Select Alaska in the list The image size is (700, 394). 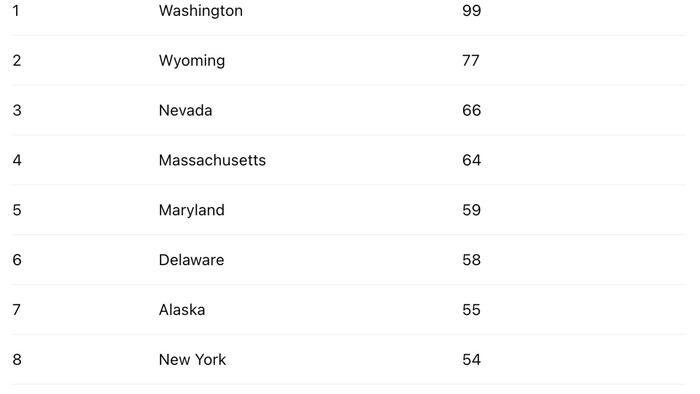point(182,310)
